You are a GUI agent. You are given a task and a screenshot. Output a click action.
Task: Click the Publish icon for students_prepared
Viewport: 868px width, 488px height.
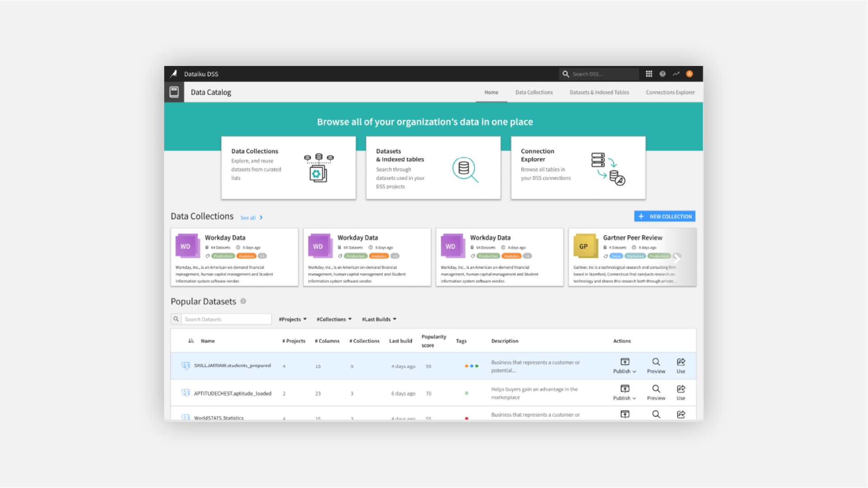[624, 361]
